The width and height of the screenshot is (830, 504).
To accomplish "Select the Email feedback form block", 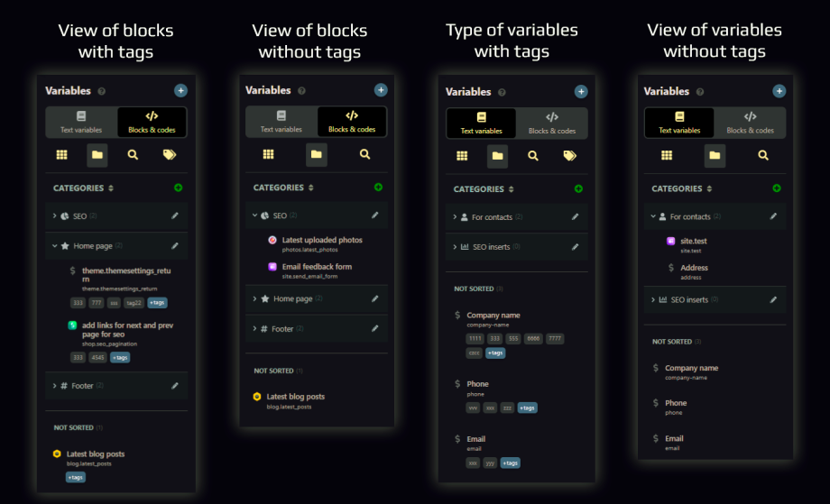I will tap(317, 267).
